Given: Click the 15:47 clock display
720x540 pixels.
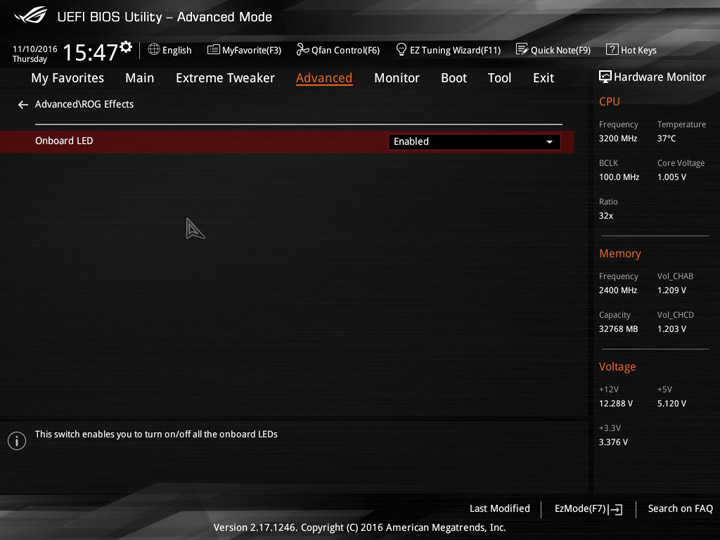Looking at the screenshot, I should [x=90, y=52].
